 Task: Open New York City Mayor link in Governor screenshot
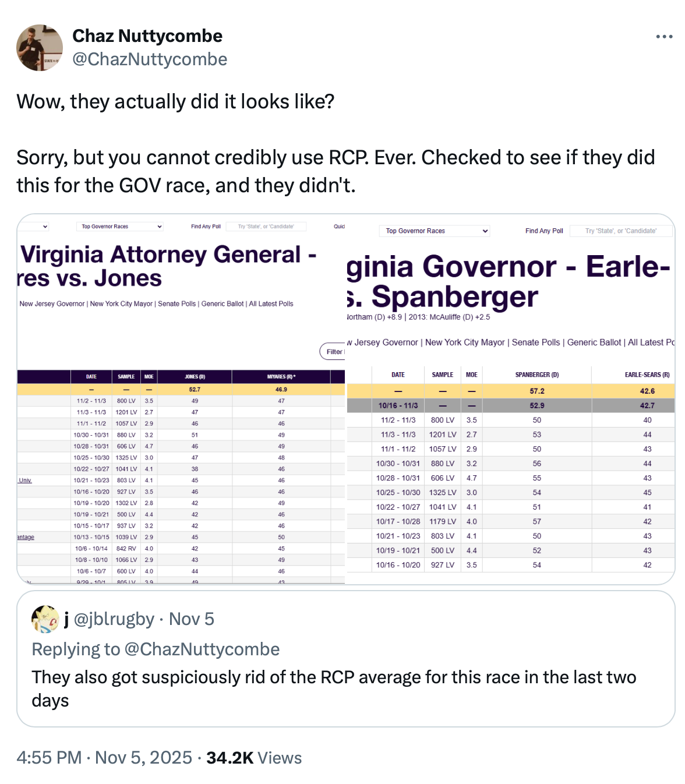pyautogui.click(x=465, y=342)
